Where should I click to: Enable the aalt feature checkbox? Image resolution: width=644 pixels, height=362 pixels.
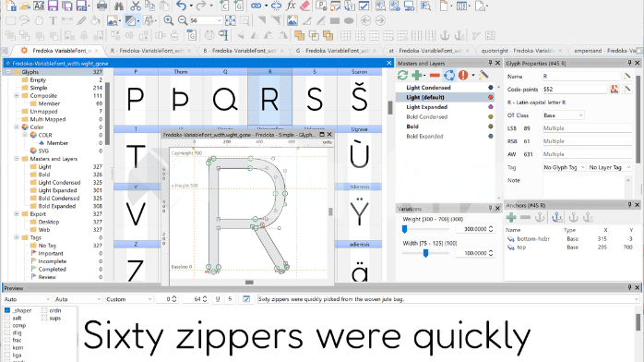7,318
